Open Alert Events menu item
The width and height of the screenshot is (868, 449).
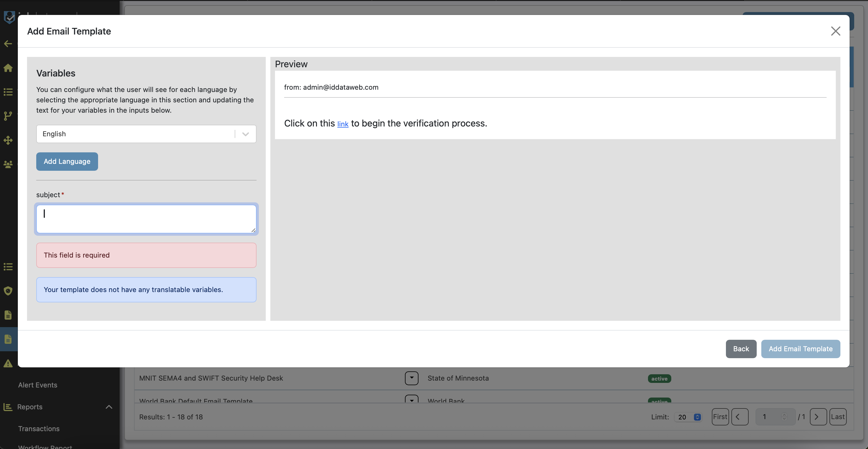pos(38,385)
